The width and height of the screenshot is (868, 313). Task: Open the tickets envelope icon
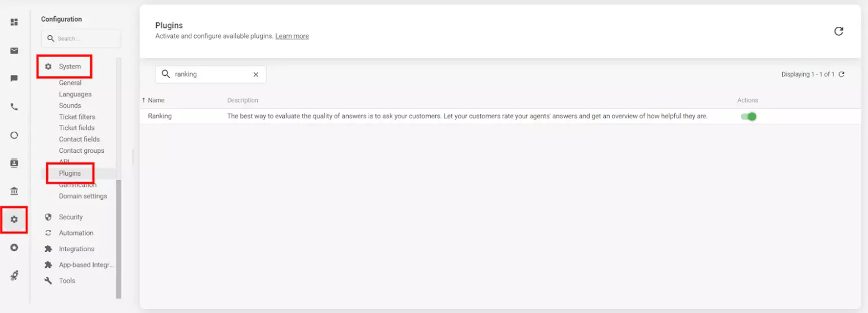pos(15,51)
